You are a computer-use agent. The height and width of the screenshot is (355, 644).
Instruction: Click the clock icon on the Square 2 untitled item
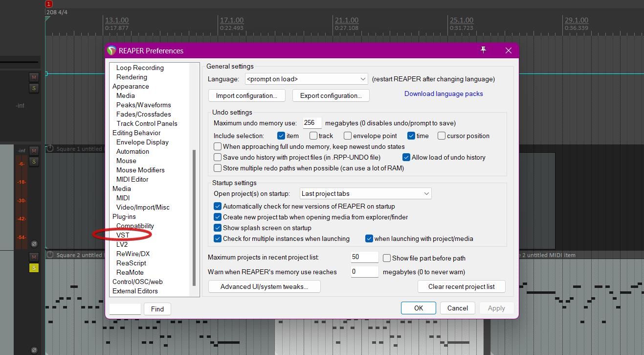click(x=49, y=255)
